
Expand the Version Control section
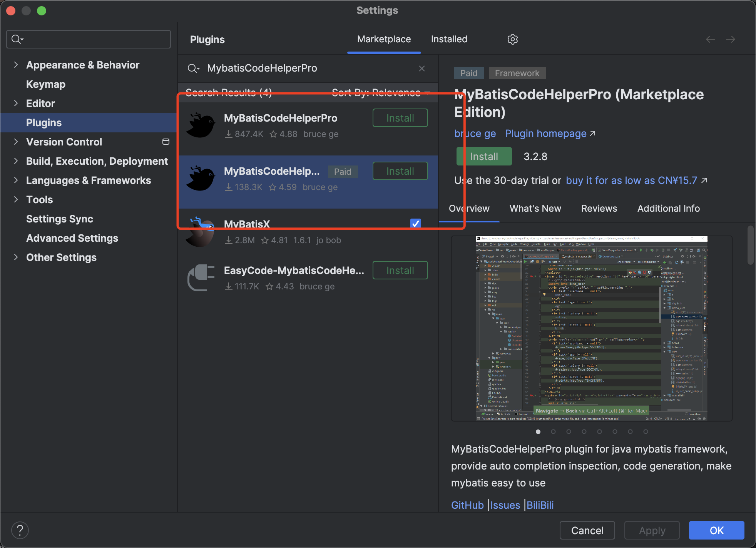click(x=16, y=142)
